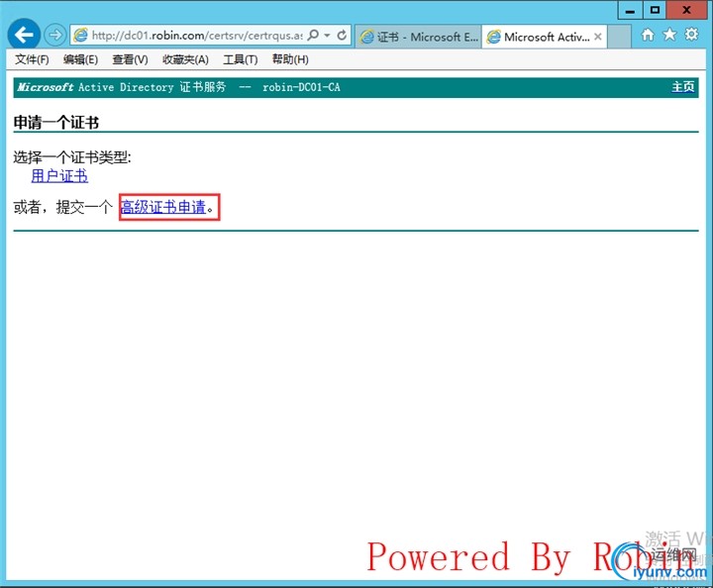Screen dimensions: 713x588
Task: Open the 高级证书申请 link
Action: (x=163, y=207)
